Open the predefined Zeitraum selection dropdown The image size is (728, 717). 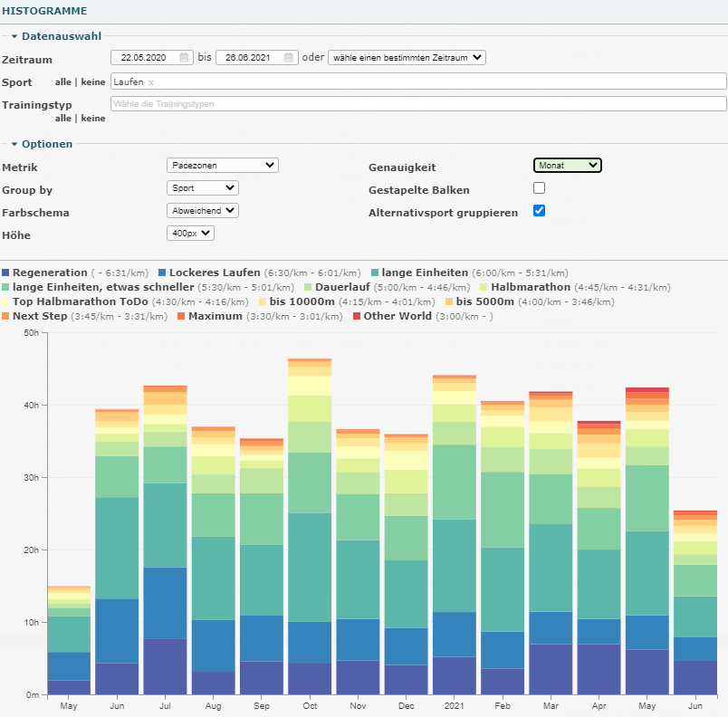[407, 57]
